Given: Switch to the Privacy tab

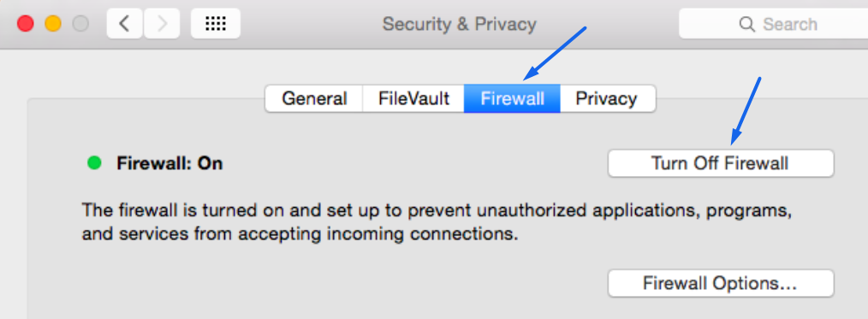Looking at the screenshot, I should point(607,98).
